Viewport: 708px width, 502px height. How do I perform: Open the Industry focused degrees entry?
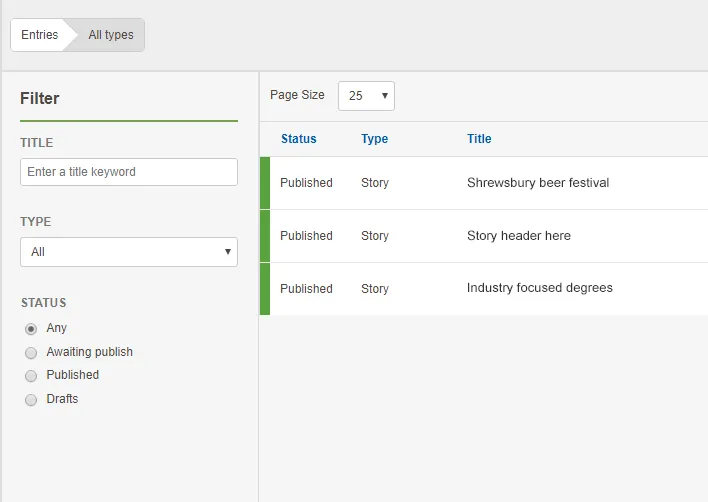(540, 288)
